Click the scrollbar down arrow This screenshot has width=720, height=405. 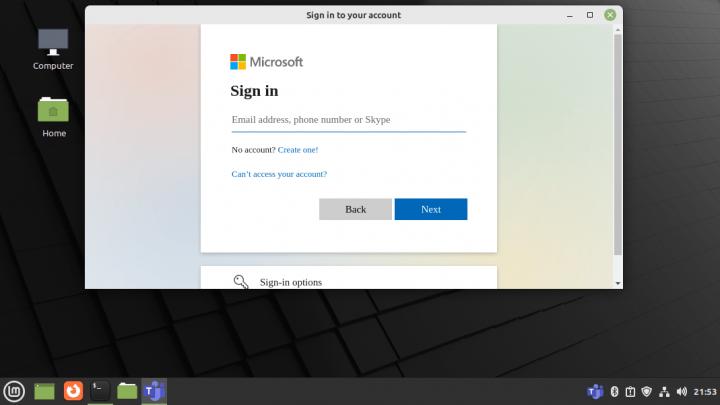617,283
